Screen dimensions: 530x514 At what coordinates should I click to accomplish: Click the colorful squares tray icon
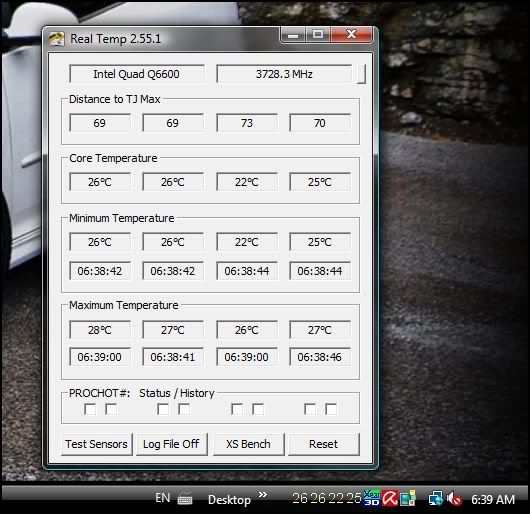click(x=408, y=498)
